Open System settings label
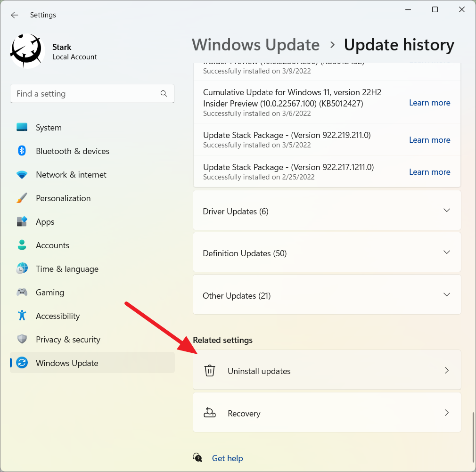 point(49,128)
